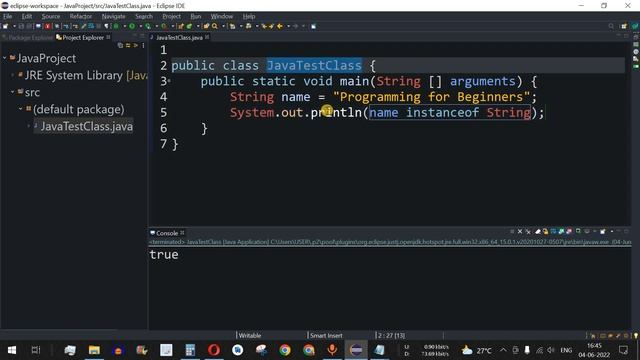The width and height of the screenshot is (640, 360).
Task: Click the New file toolbar icon
Action: pos(5,26)
